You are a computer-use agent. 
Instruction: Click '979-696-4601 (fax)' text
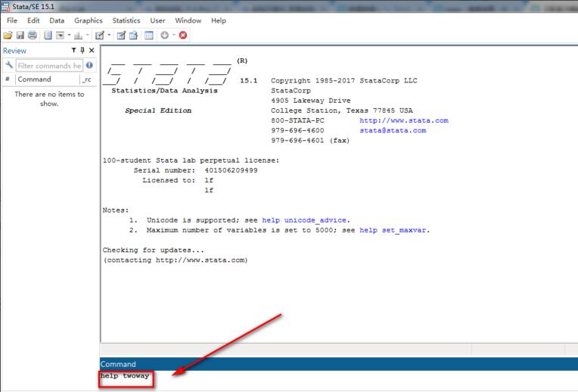point(310,140)
